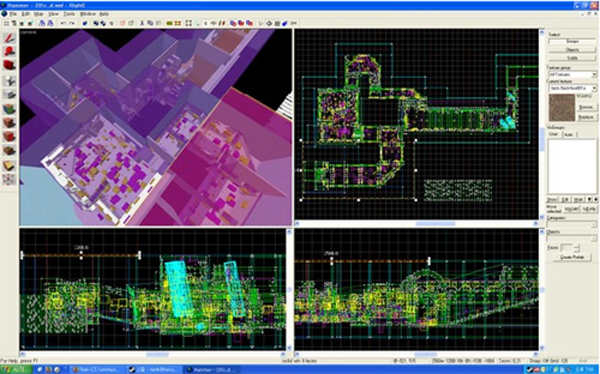Click the Create Prefab button
The height and width of the screenshot is (374, 600).
click(572, 257)
